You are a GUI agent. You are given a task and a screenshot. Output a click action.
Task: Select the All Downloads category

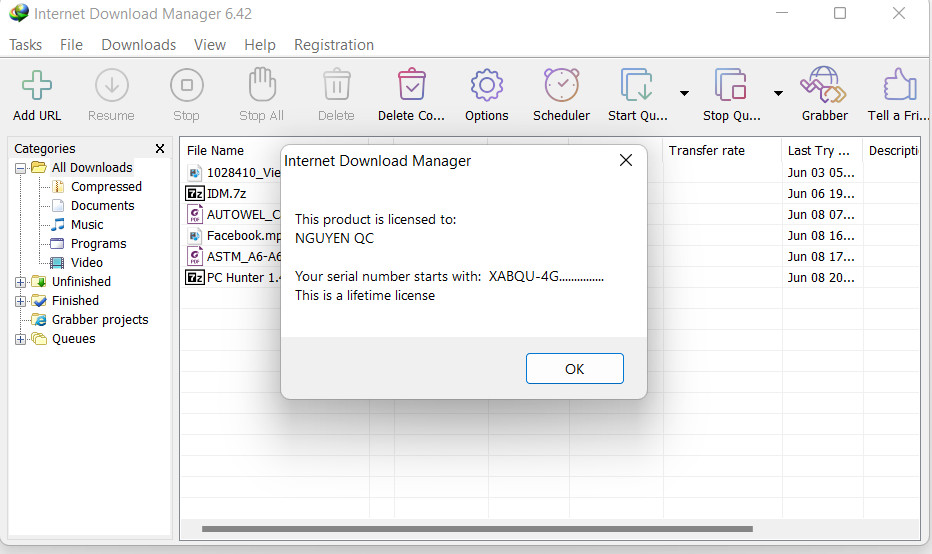pos(92,168)
